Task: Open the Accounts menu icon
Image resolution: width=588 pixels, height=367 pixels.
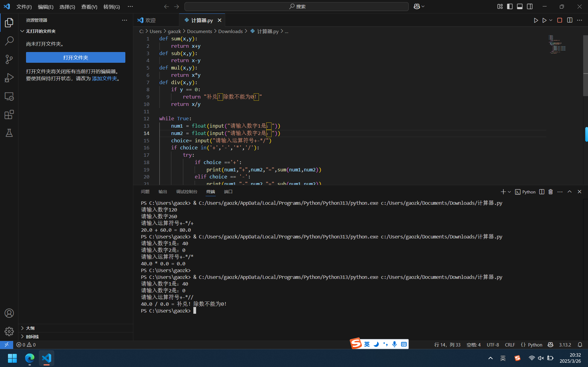Action: (x=9, y=313)
